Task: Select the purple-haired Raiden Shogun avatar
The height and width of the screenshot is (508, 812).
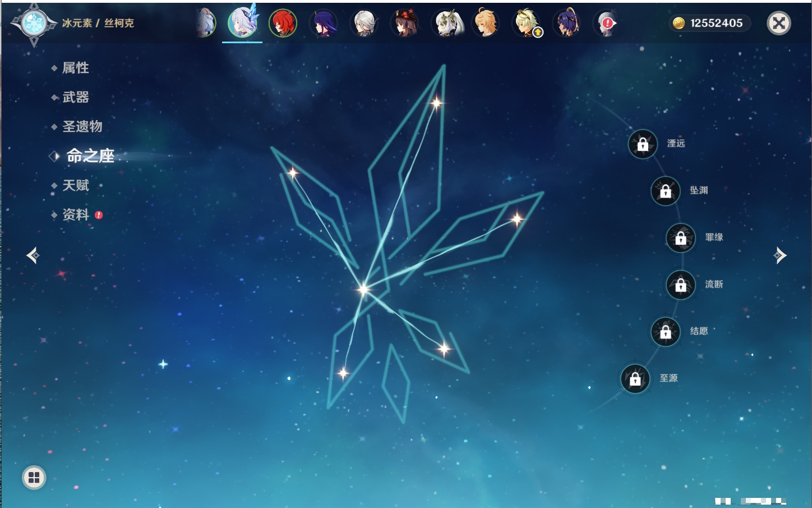Action: click(x=324, y=23)
